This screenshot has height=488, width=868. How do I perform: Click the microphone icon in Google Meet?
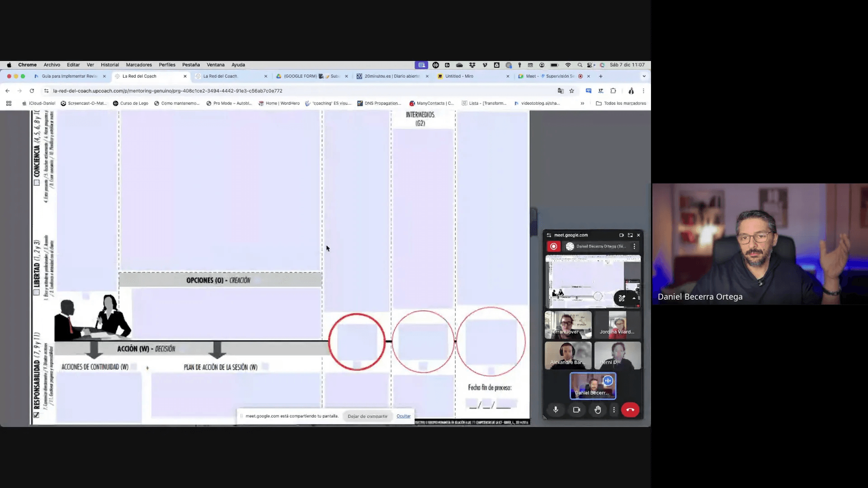point(556,409)
